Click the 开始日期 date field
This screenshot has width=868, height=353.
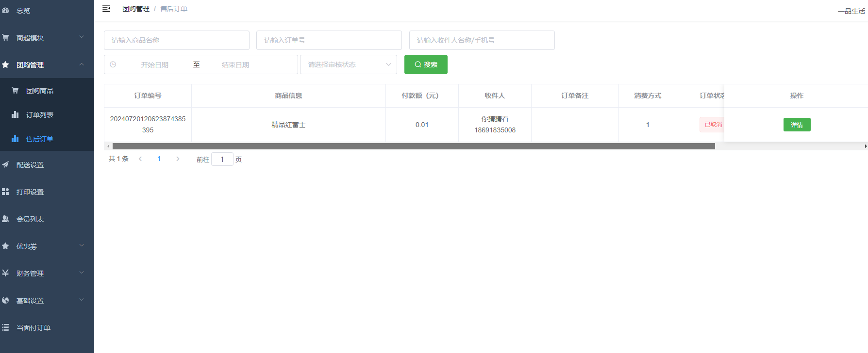coord(155,64)
